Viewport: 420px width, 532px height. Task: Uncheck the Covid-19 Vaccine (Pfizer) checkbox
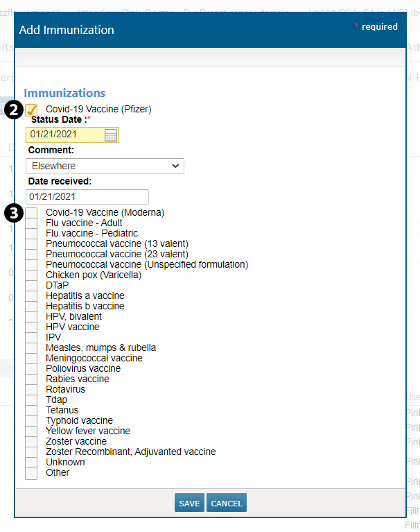point(31,110)
